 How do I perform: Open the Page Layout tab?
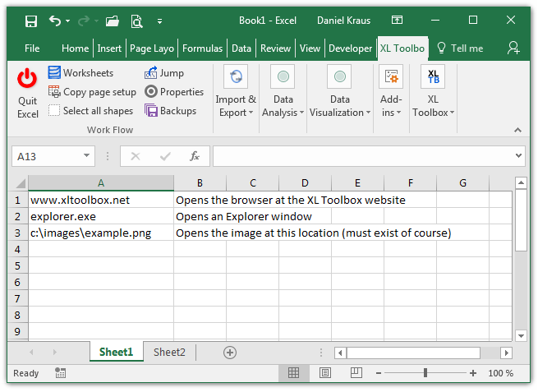(x=152, y=48)
